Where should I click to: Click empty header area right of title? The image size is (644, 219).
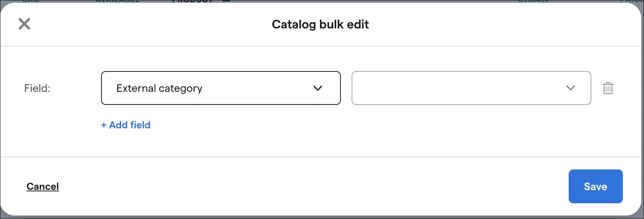(x=500, y=24)
